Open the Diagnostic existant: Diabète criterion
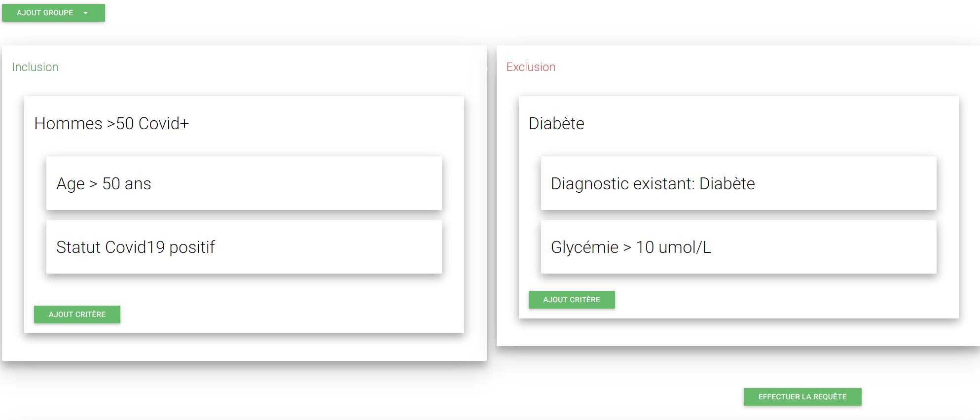980x420 pixels. (x=738, y=183)
